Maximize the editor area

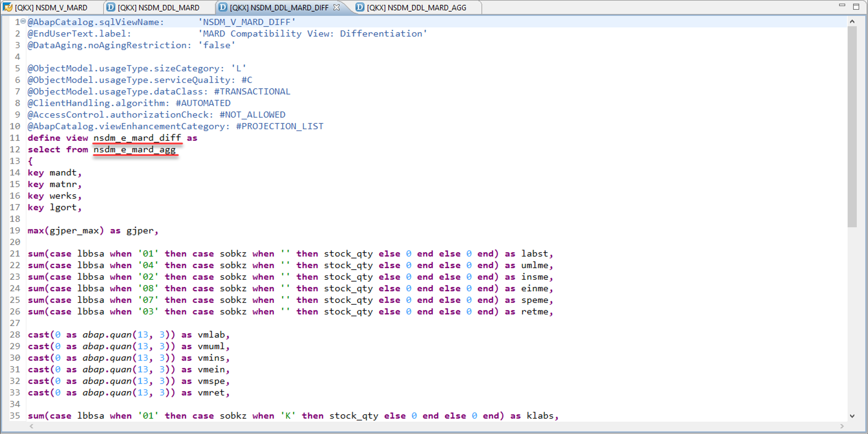[x=856, y=6]
